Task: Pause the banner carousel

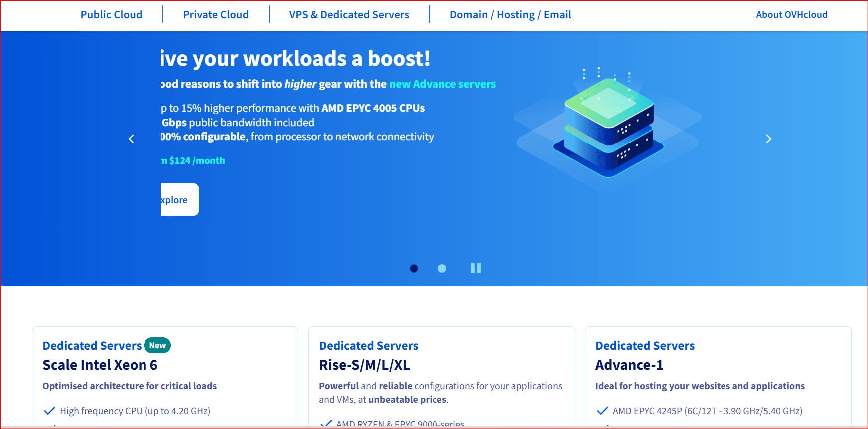Action: click(x=476, y=268)
